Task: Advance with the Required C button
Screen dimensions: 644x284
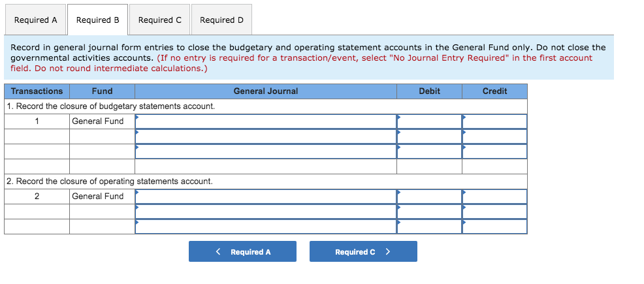Action: click(363, 251)
